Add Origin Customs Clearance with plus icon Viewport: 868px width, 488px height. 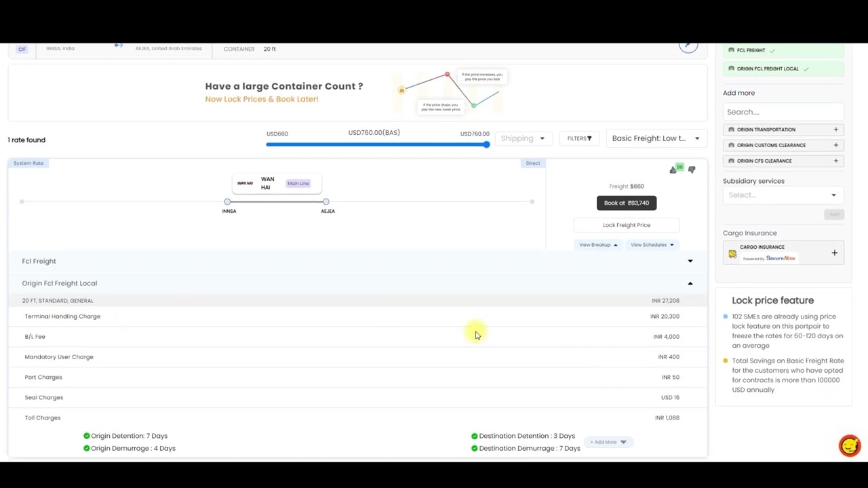[835, 145]
